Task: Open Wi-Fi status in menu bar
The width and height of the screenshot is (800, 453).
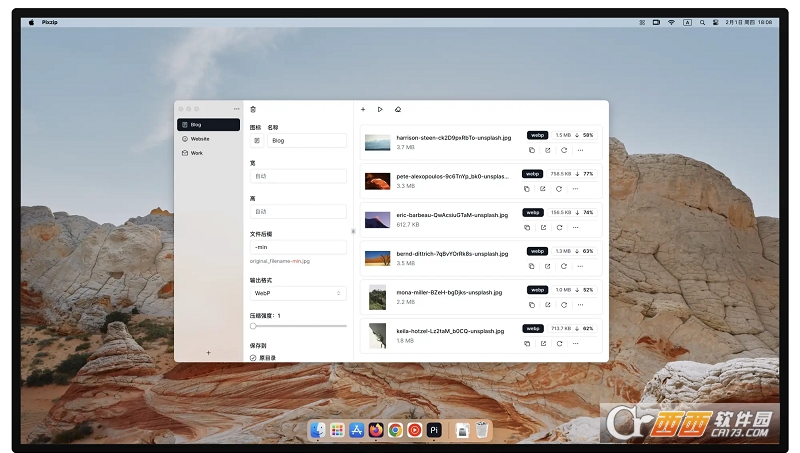Action: point(671,22)
